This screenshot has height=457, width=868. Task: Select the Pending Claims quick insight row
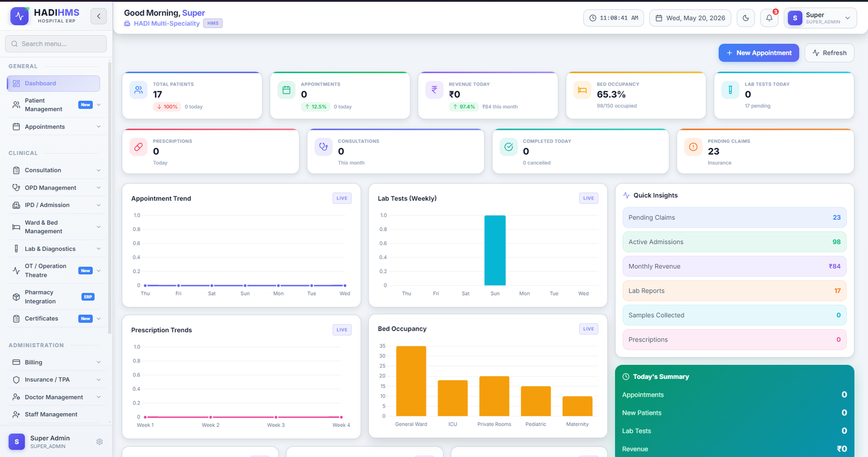point(735,217)
